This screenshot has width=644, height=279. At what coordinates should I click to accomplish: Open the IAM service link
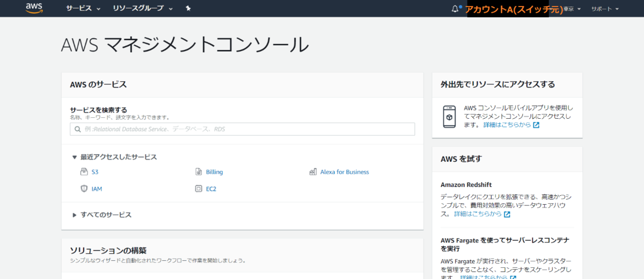(x=97, y=189)
